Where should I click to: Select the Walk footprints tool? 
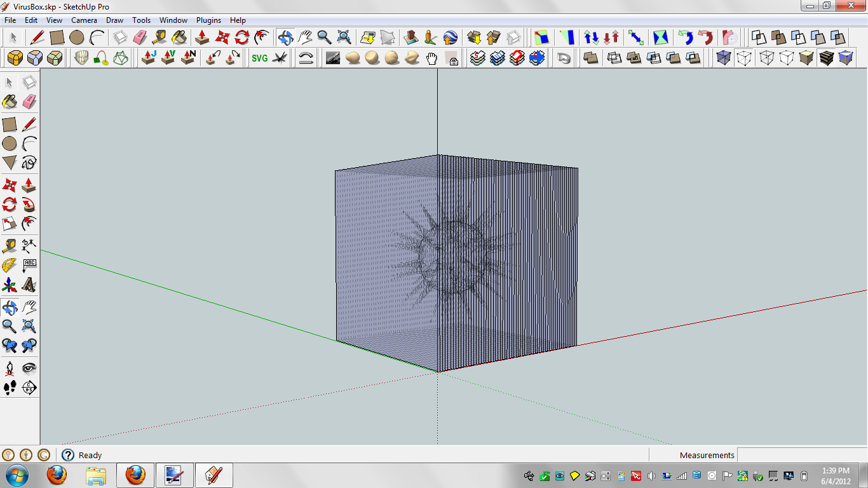[10, 388]
